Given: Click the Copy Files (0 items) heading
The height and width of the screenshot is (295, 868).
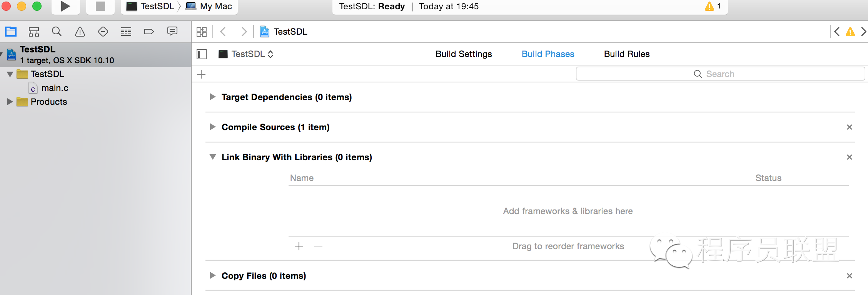Looking at the screenshot, I should pyautogui.click(x=264, y=276).
